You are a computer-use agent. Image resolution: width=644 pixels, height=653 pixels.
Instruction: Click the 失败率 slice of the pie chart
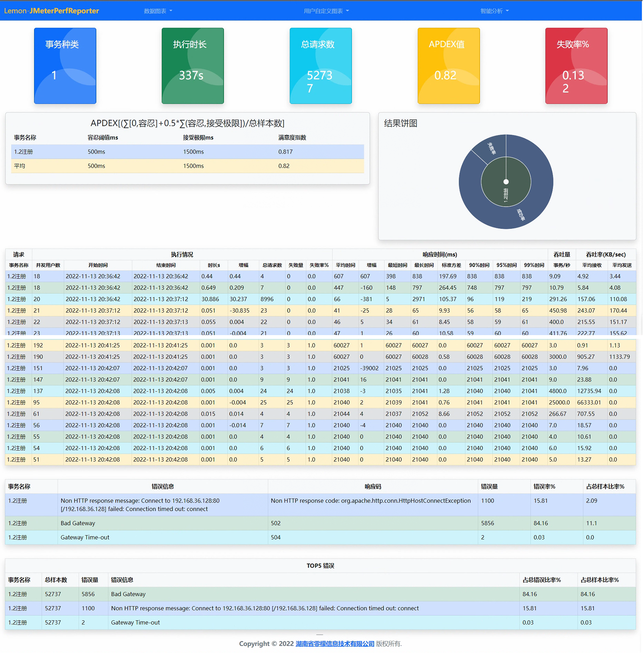(x=492, y=149)
